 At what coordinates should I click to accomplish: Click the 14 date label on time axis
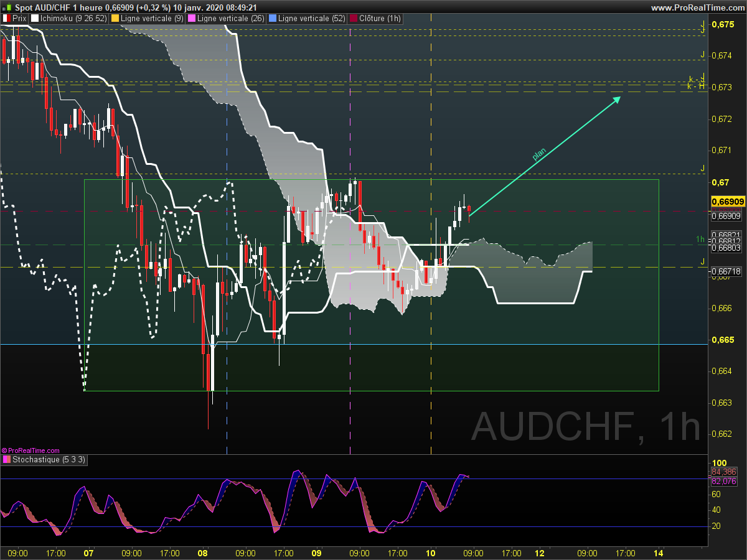click(659, 553)
